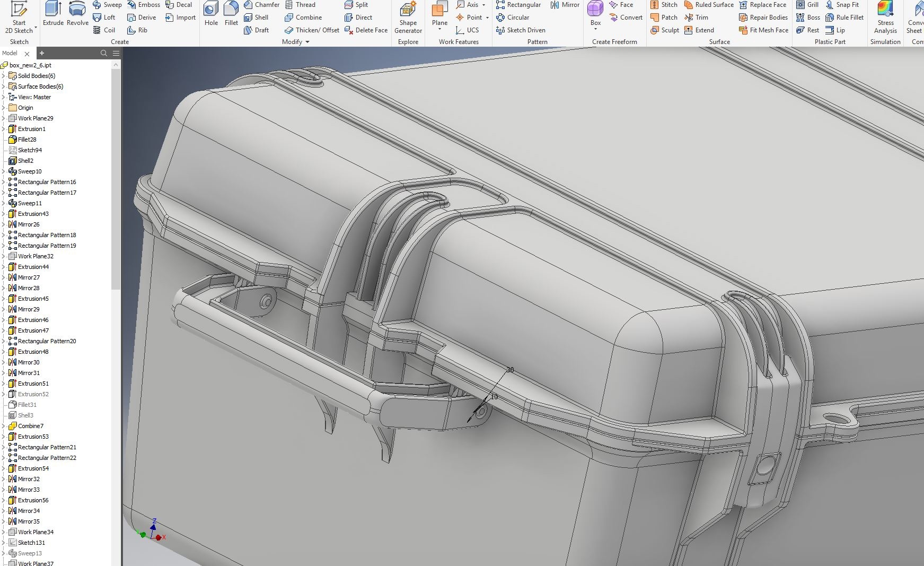Launch Stress Analysis simulation
Image resolution: width=924 pixels, height=566 pixels.
click(885, 17)
